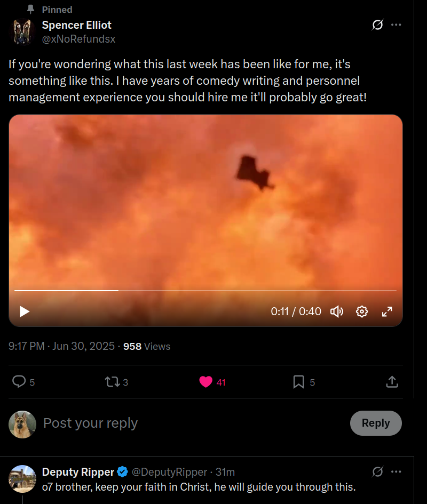Unlike the post via heart icon

(x=206, y=382)
